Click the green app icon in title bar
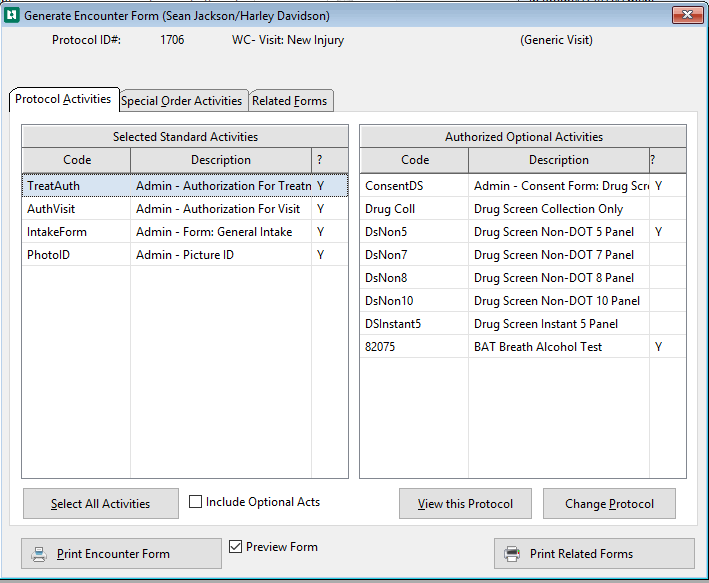709x583 pixels. [x=12, y=15]
